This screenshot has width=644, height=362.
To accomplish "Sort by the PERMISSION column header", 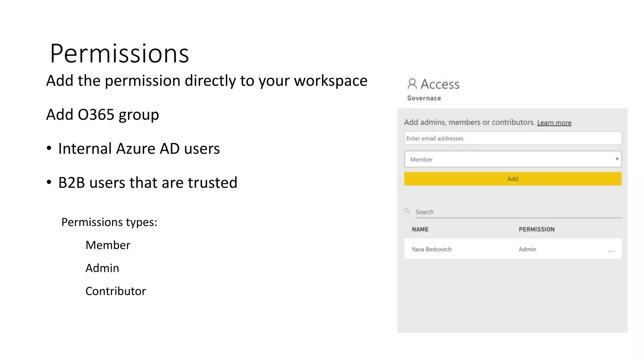I will pyautogui.click(x=536, y=229).
